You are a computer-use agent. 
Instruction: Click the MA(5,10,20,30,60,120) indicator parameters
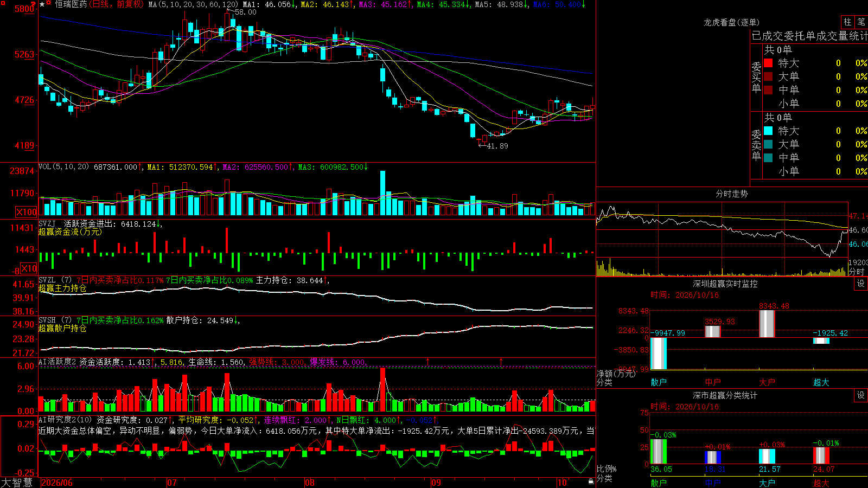point(193,4)
